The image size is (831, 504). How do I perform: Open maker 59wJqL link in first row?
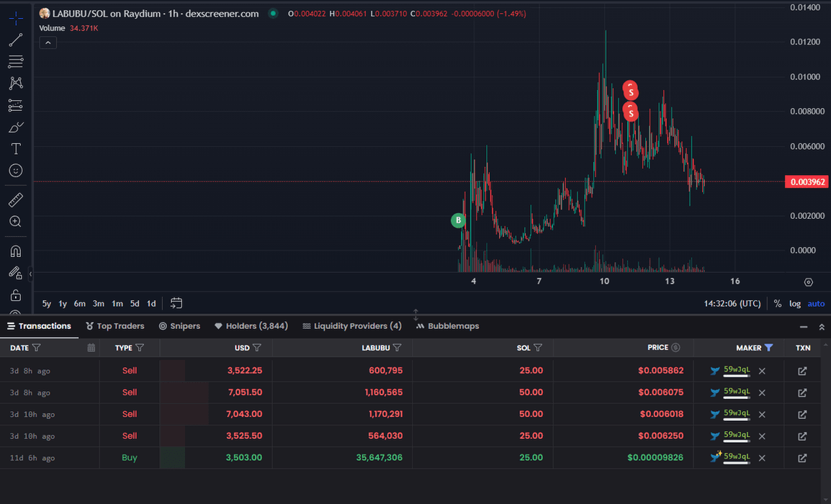[737, 370]
